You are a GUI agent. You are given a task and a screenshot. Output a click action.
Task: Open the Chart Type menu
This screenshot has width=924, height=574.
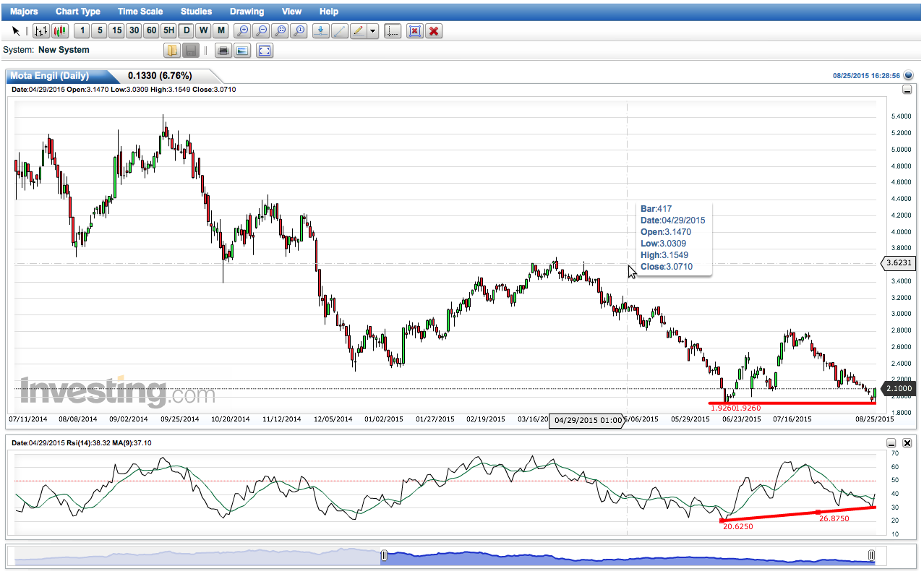[78, 12]
